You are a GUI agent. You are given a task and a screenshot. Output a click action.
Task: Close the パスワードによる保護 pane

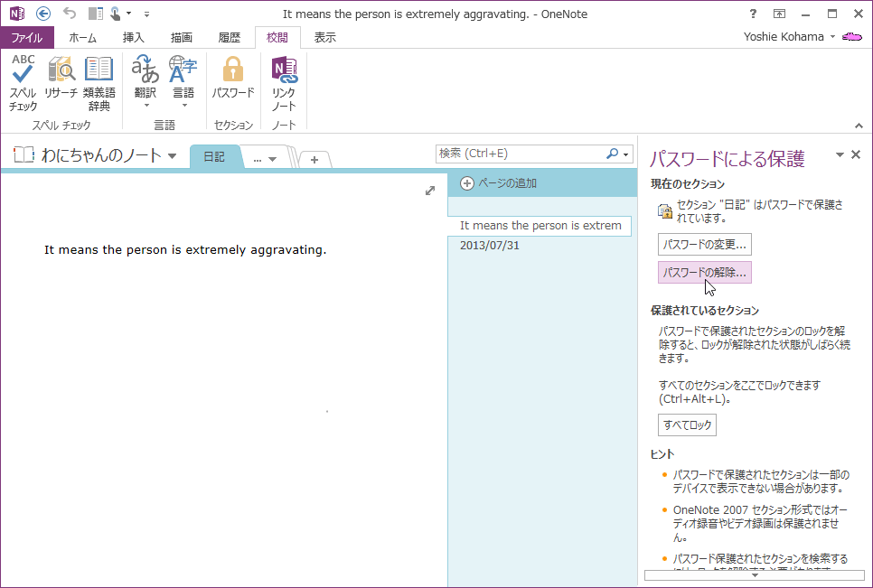857,154
